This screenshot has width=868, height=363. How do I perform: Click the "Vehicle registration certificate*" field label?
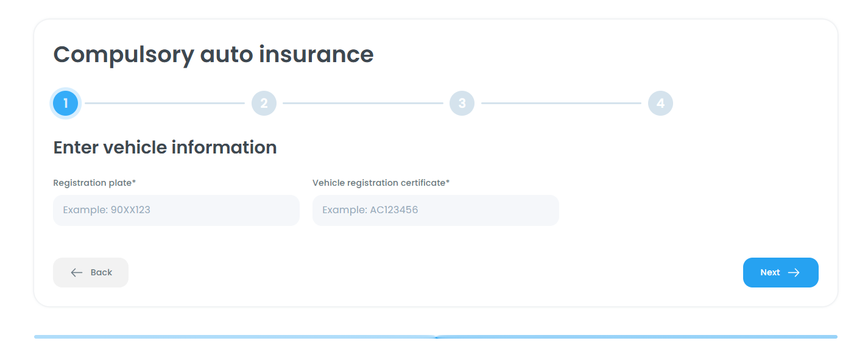click(381, 183)
